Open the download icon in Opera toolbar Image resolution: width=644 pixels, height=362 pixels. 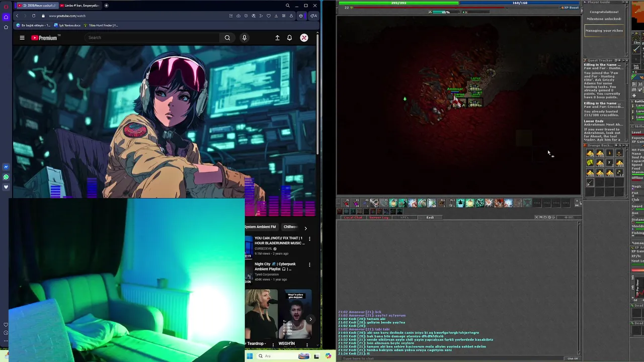click(x=276, y=16)
